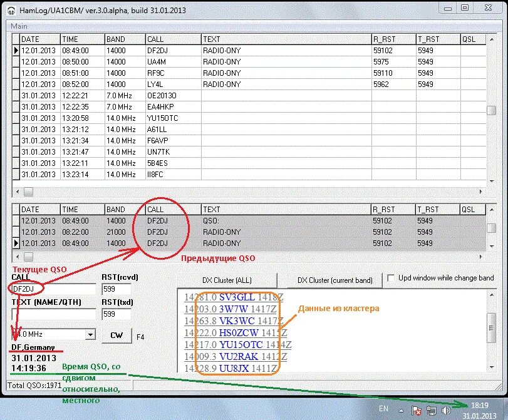Select II8FC call row
The height and width of the screenshot is (420, 508).
tap(155, 175)
